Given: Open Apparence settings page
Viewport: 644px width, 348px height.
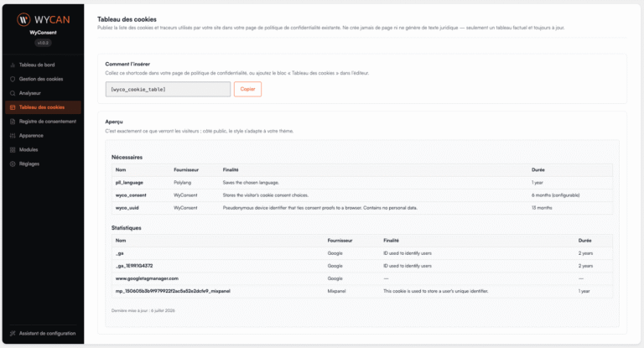Looking at the screenshot, I should [43, 136].
